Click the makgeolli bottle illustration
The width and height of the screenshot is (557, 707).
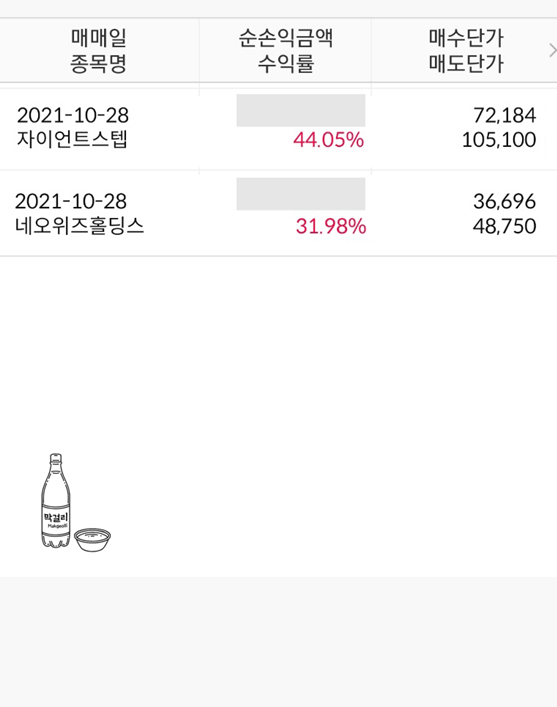point(56,500)
